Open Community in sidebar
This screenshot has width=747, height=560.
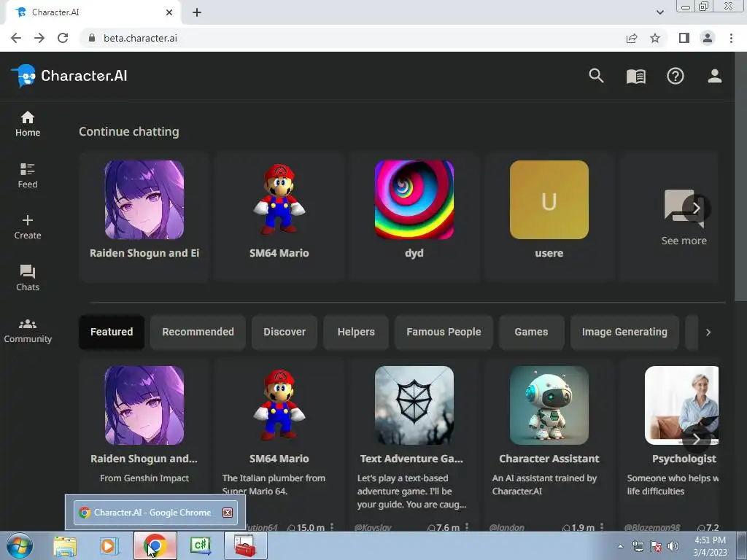click(28, 330)
